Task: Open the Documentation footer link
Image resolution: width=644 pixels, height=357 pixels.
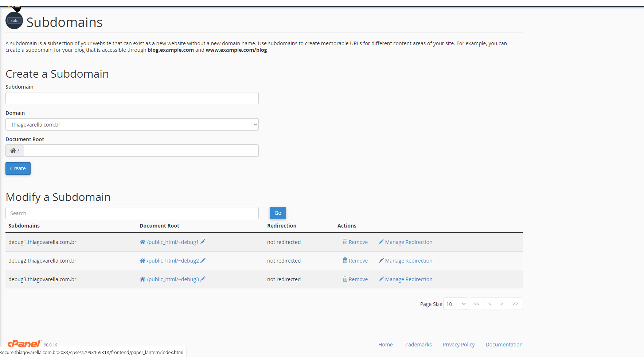Action: pyautogui.click(x=504, y=345)
